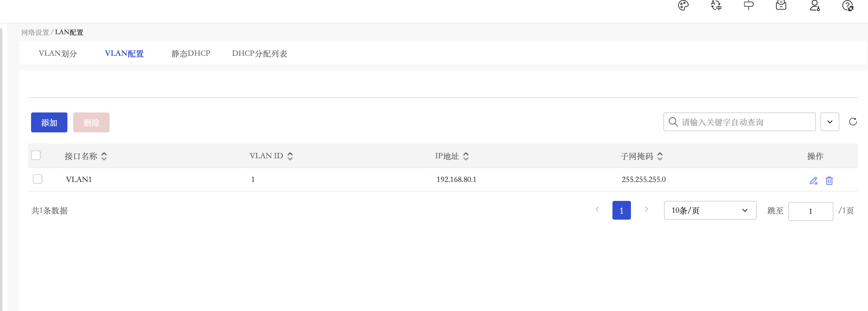
Task: Open the 10条/页 page size dropdown
Action: (x=710, y=210)
